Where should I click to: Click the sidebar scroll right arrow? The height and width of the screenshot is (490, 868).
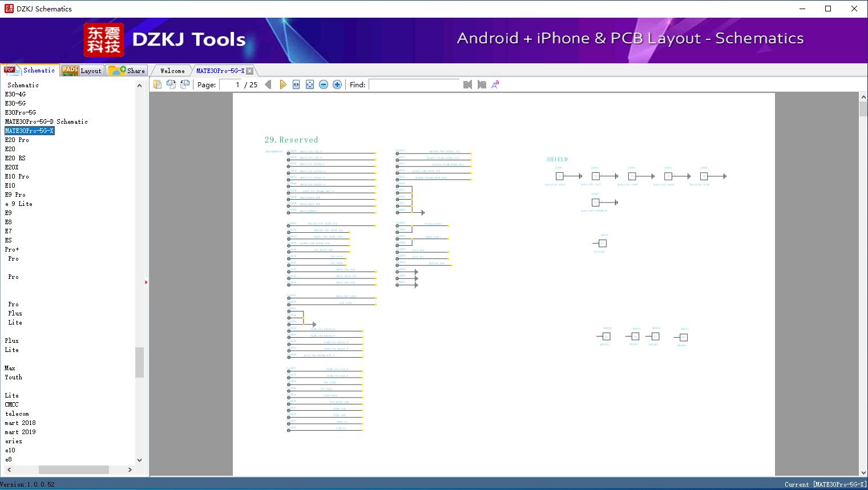[x=130, y=469]
